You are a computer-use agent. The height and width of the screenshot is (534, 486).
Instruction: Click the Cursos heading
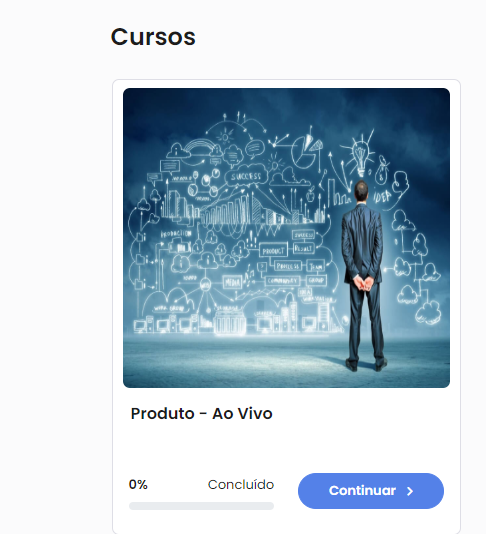coord(153,37)
